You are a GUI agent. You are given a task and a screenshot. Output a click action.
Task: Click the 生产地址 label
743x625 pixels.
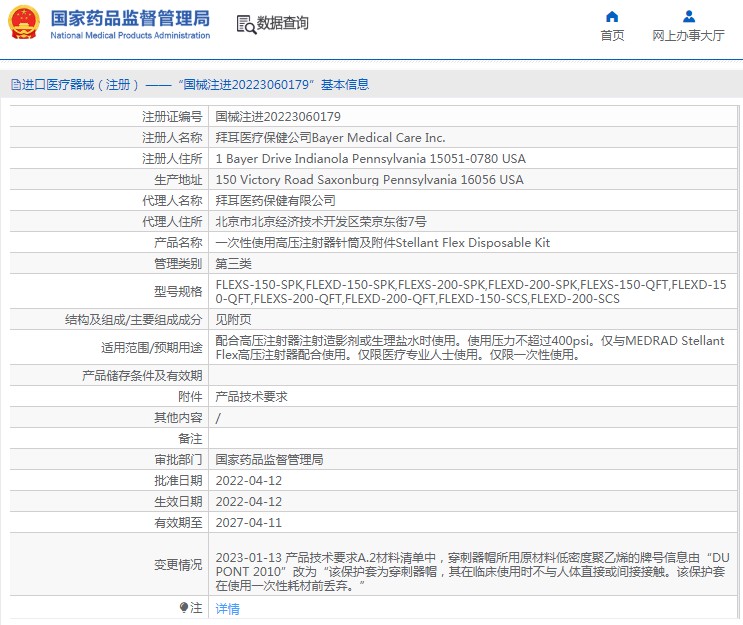[x=178, y=180]
